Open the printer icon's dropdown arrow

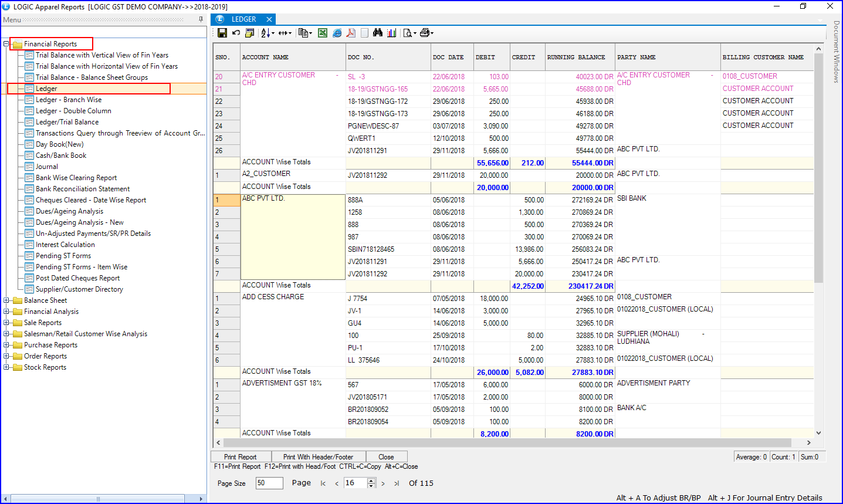(432, 33)
